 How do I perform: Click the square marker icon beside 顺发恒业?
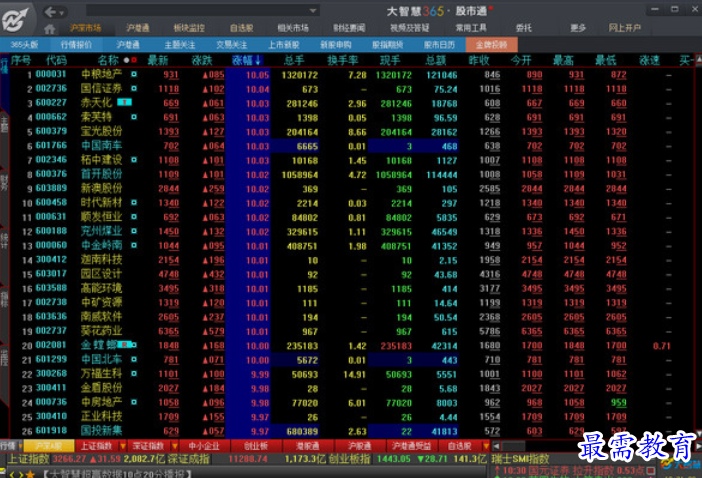click(x=134, y=217)
